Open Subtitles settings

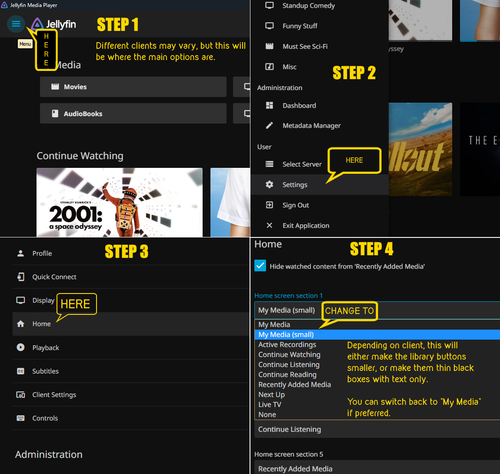coord(130,371)
